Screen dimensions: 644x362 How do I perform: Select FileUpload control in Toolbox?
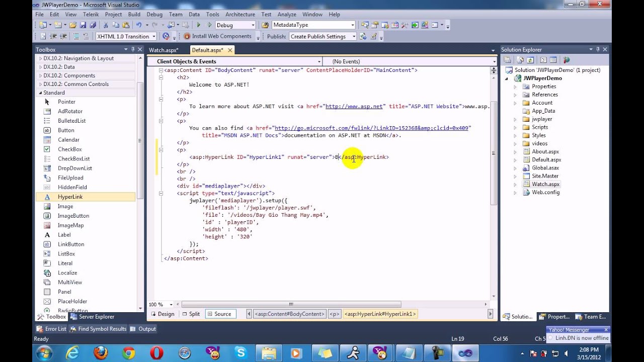tap(86, 177)
